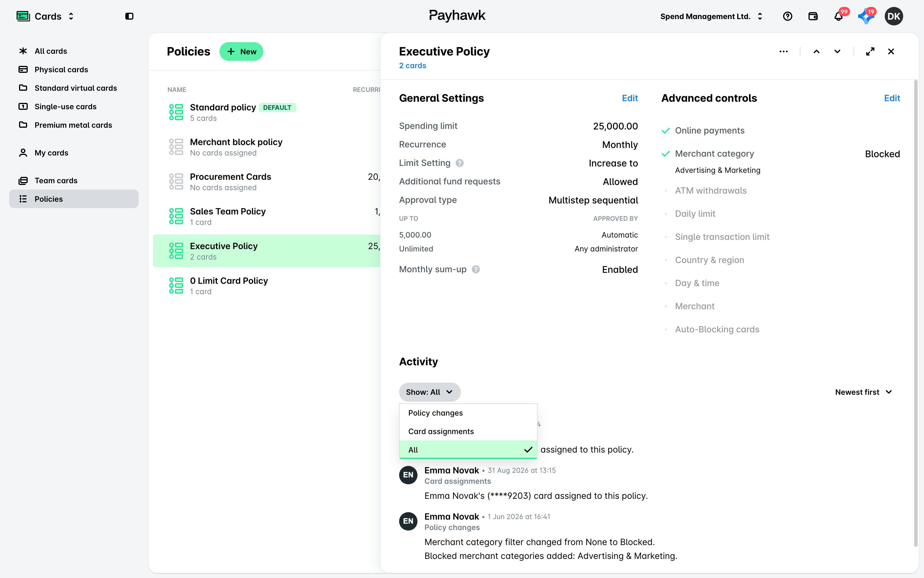
Task: Open the DK user avatar menu
Action: click(x=893, y=16)
